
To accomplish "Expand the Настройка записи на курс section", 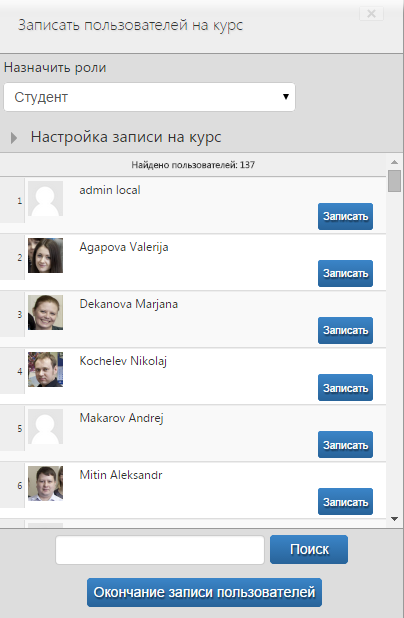I will [x=126, y=137].
